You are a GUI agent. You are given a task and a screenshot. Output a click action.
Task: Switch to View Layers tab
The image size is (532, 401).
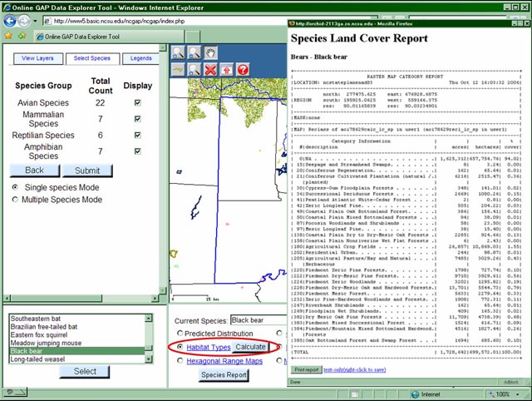click(x=38, y=58)
